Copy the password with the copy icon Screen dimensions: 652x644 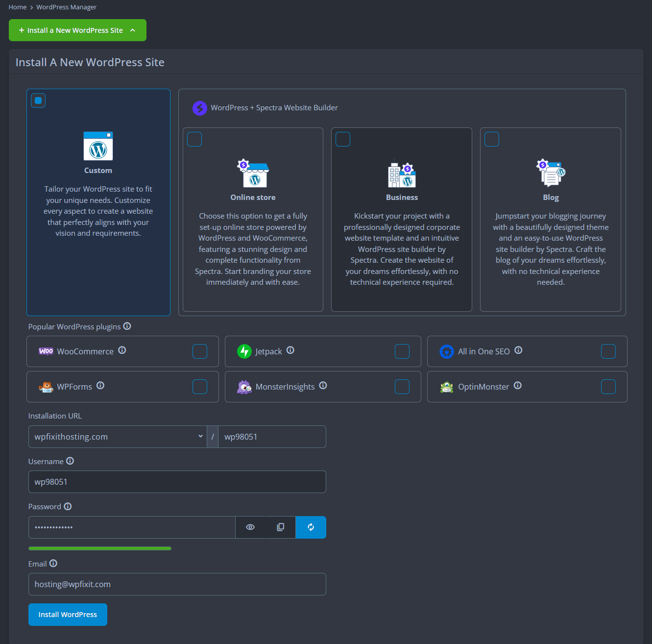click(281, 527)
